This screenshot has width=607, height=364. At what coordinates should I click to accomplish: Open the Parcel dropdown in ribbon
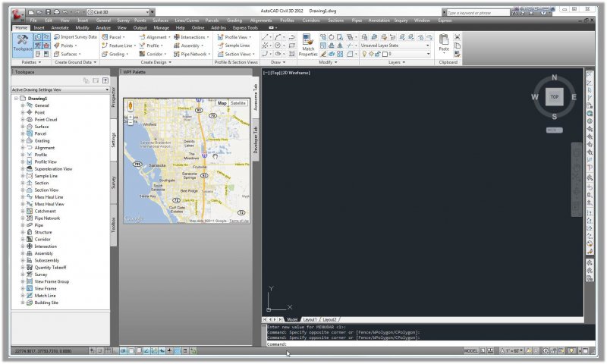coord(113,37)
